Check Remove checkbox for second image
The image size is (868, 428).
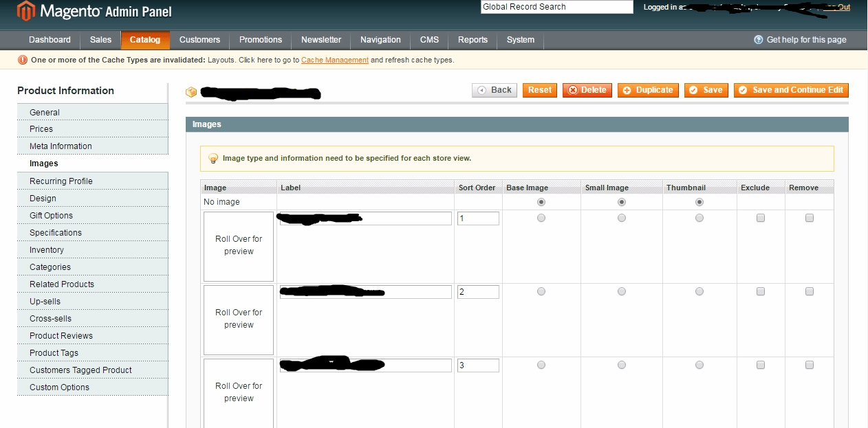tap(810, 291)
